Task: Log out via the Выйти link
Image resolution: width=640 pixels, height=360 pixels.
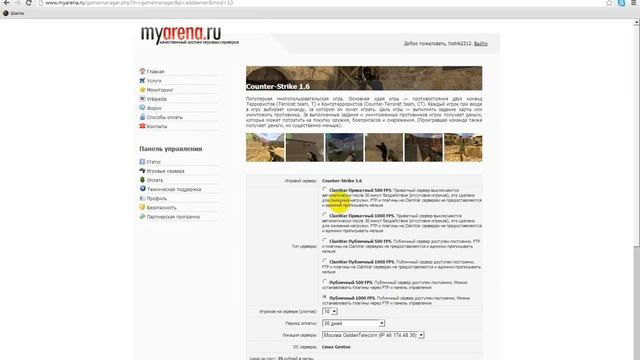Action: pyautogui.click(x=481, y=43)
